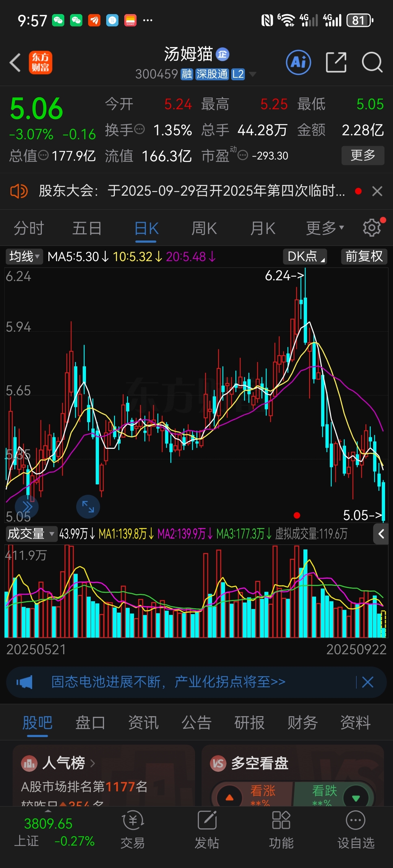Image resolution: width=393 pixels, height=868 pixels.
Task: Switch to 月K tab
Action: pos(263,228)
